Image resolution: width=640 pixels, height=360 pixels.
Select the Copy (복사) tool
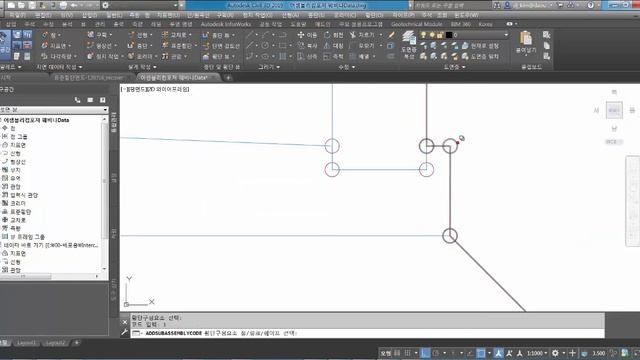tap(308, 46)
